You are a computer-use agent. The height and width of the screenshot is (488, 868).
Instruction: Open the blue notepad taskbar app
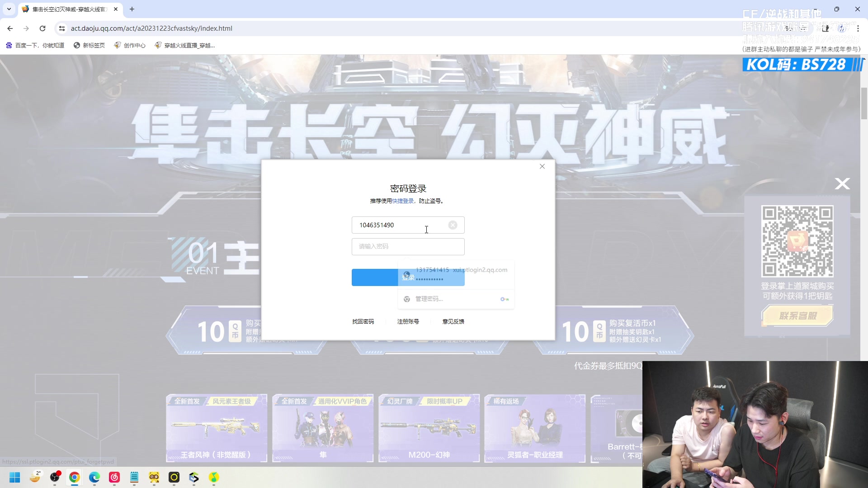[134, 478]
